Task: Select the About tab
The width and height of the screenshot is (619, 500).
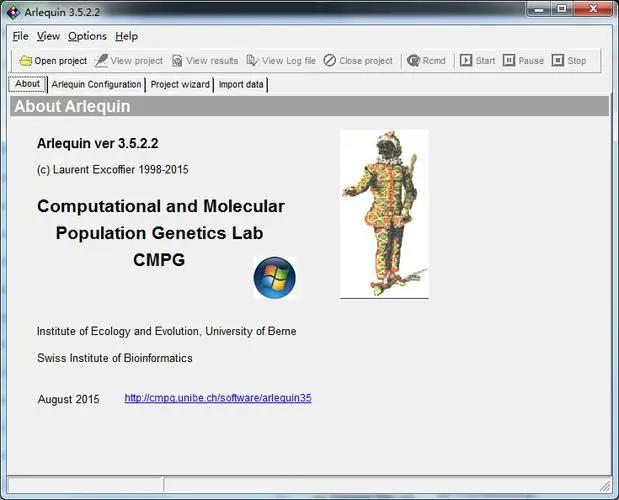Action: tap(27, 84)
